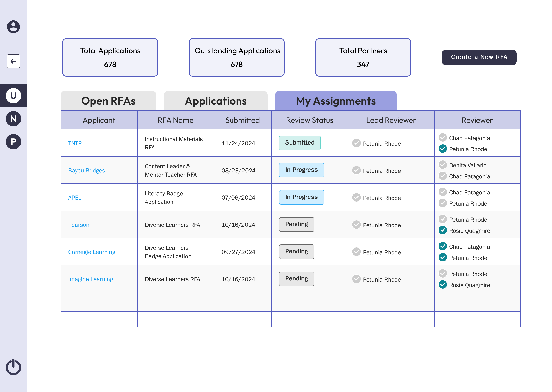Viewport: 552px width, 392px height.
Task: Open the Carnegie Learning applicant link
Action: pyautogui.click(x=92, y=252)
